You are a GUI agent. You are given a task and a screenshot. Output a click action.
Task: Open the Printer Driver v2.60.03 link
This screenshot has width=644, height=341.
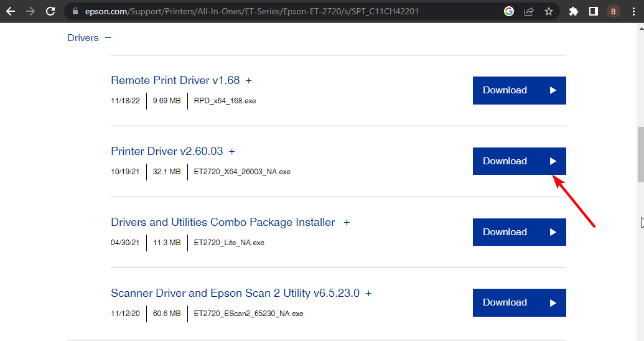(167, 151)
